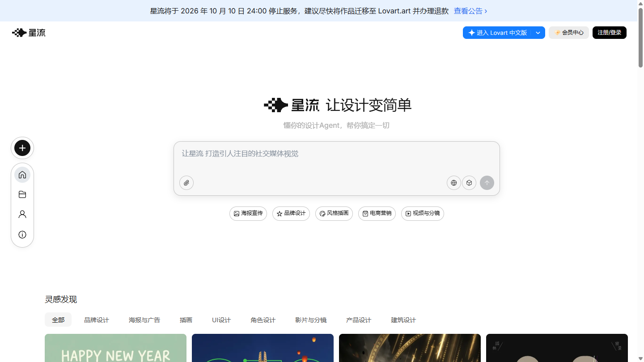Open the folder projects icon in sidebar
The height and width of the screenshot is (362, 644).
(x=22, y=194)
